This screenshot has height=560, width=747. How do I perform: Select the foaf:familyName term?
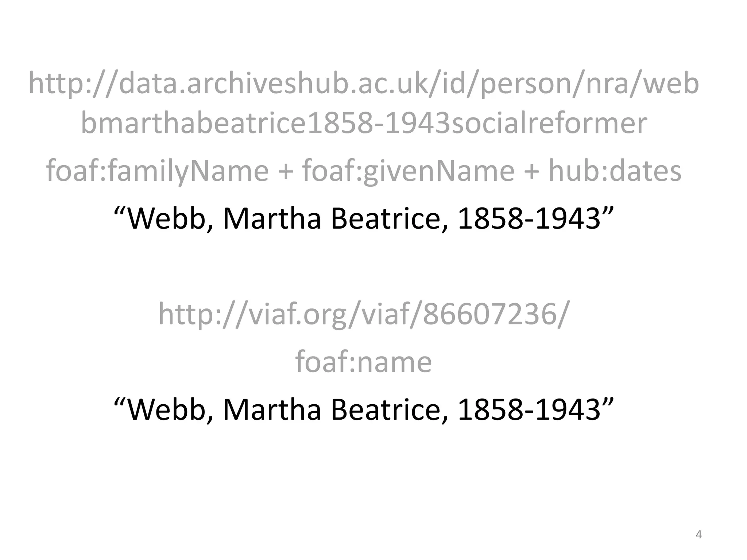point(158,171)
